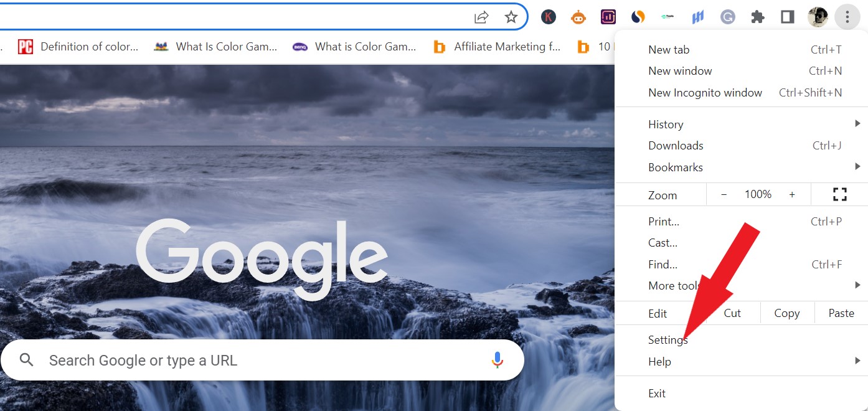Select New Incognito window
The height and width of the screenshot is (411, 868).
pyautogui.click(x=705, y=92)
